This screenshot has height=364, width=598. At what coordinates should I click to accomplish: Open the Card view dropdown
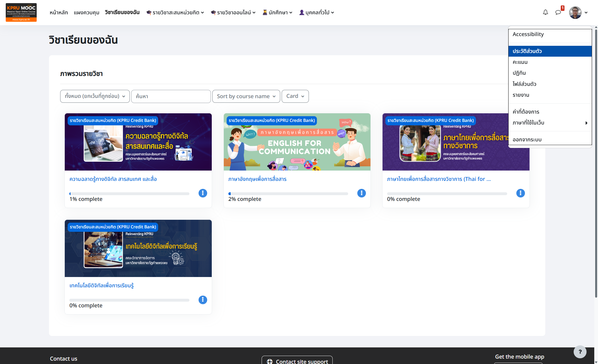(x=295, y=96)
